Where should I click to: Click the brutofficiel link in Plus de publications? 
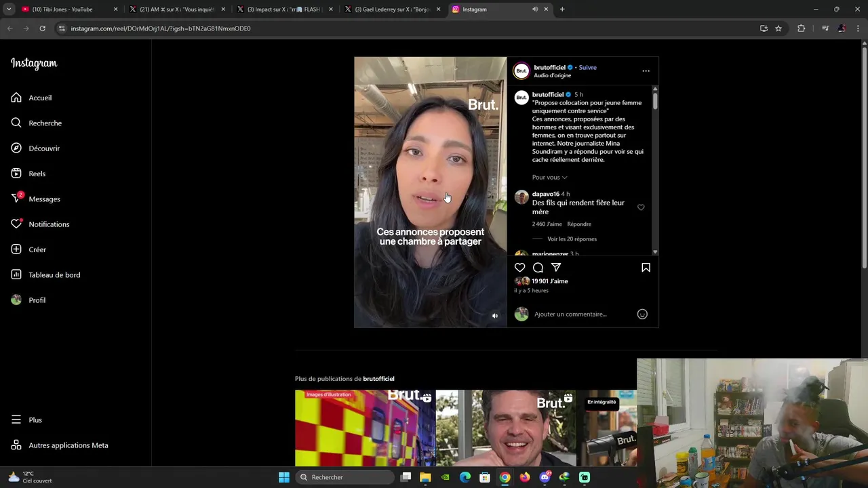(x=378, y=379)
